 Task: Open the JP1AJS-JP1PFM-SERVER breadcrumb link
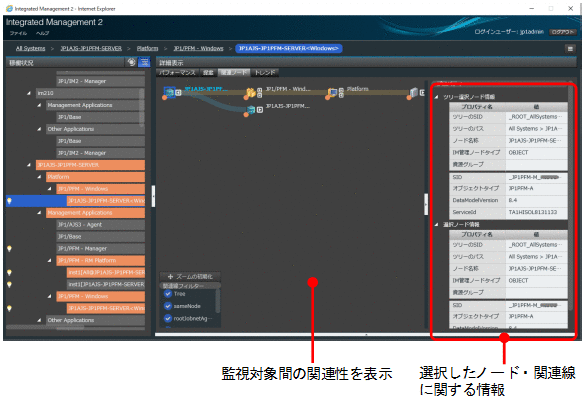(x=91, y=48)
